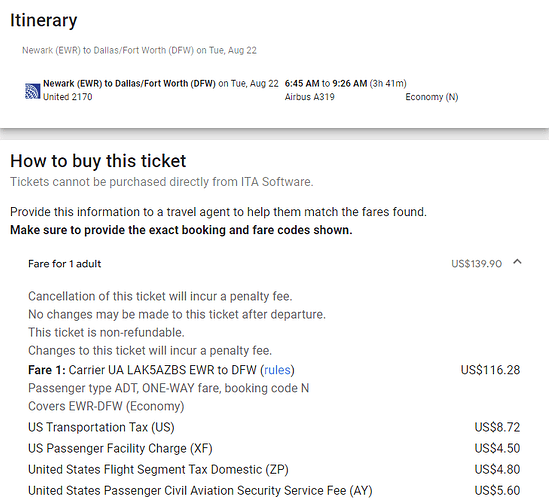Click the bold Newark (EWR) to Dallas/Fort Worth segment title

(129, 84)
